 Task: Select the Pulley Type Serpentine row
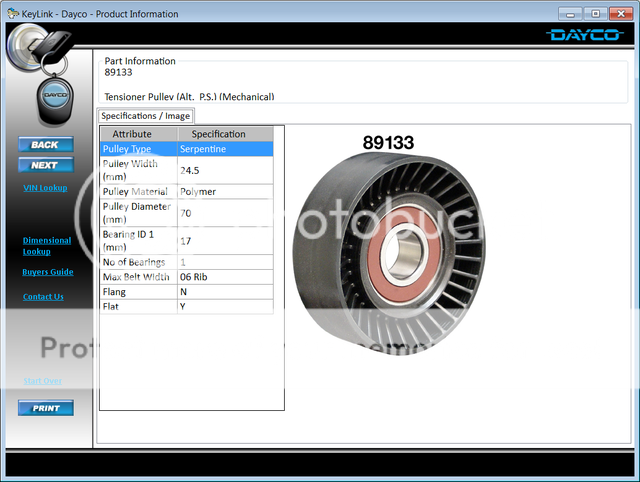186,149
